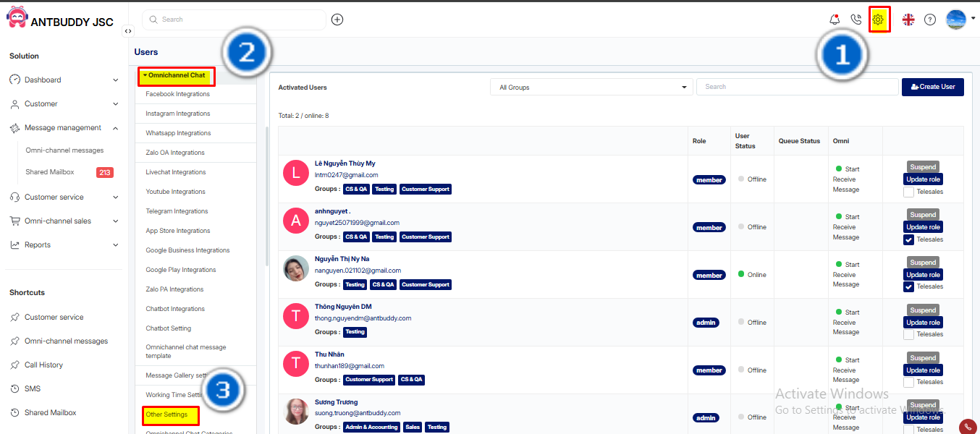Open Facebook Integrations settings
Viewport: 980px width, 434px height.
(x=177, y=94)
